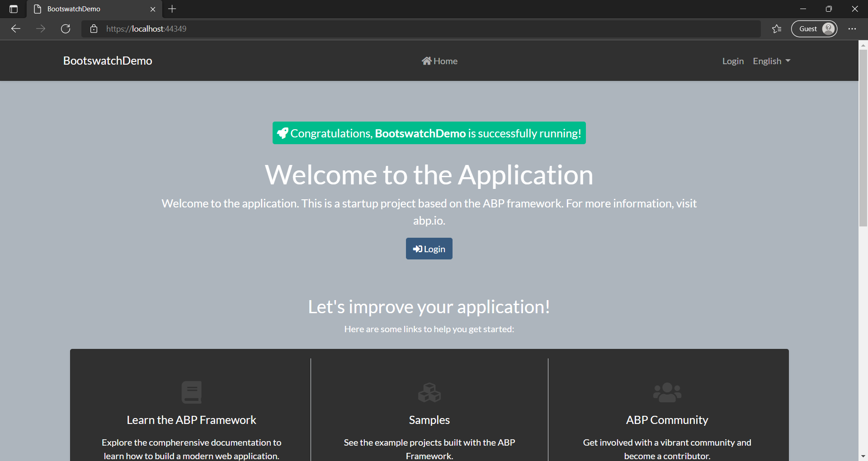Open the Learn the ABP Framework heading
The width and height of the screenshot is (868, 461).
click(x=192, y=420)
